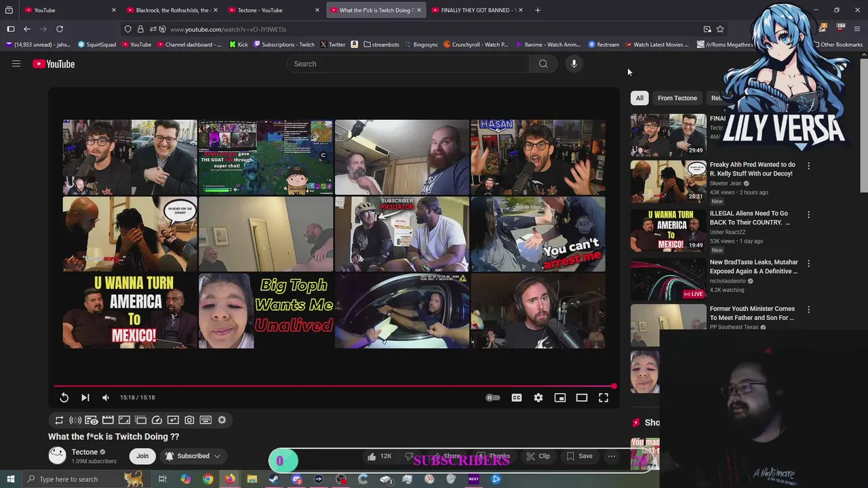Mute the video volume

[x=106, y=398]
